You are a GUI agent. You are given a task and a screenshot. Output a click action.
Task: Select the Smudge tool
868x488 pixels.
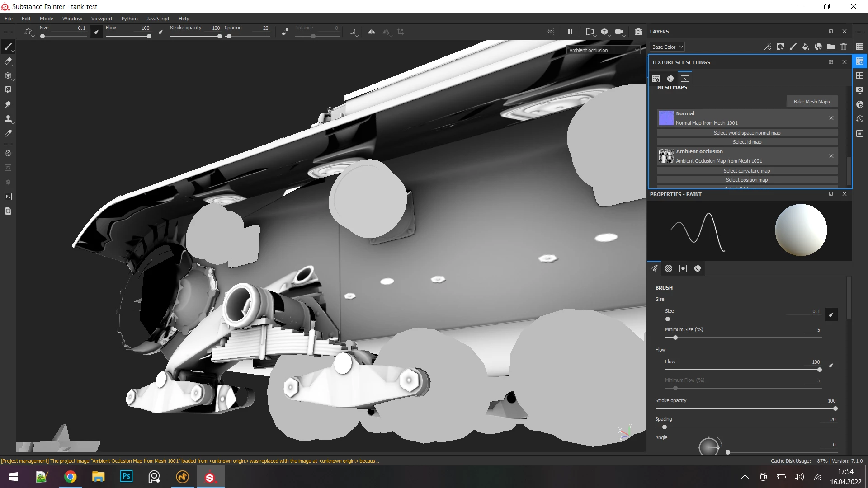8,104
